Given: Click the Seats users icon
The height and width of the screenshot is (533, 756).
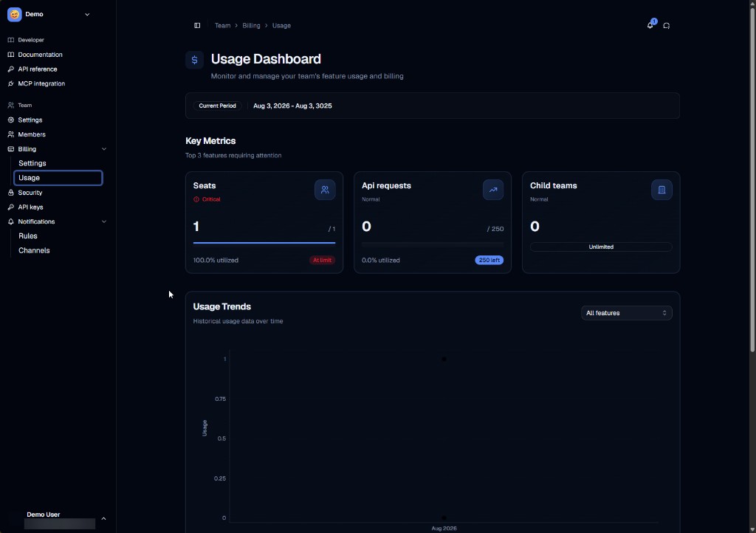Looking at the screenshot, I should tap(325, 190).
